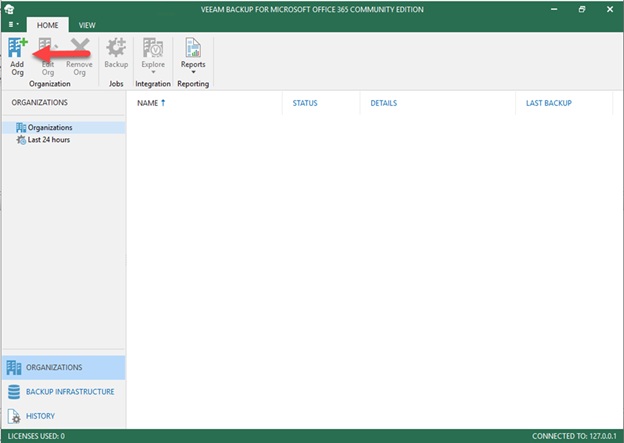Click the BACKUP INFRASTRUCTURE database icon
Image resolution: width=624 pixels, height=443 pixels.
click(14, 392)
